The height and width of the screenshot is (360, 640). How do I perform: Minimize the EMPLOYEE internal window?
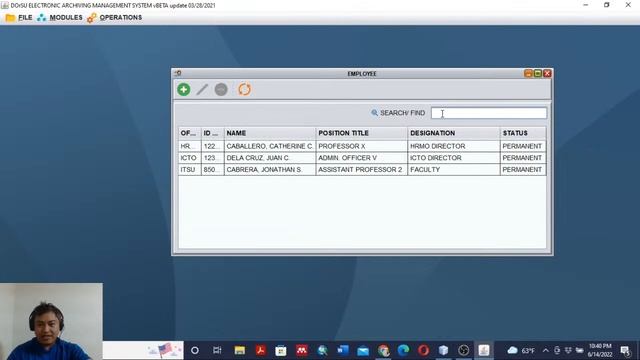[528, 73]
